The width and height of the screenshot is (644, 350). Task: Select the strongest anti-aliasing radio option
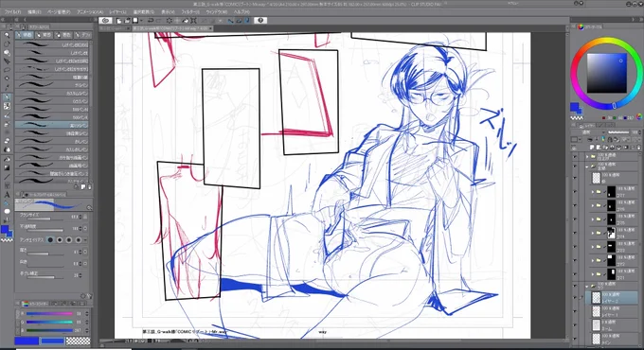click(78, 239)
